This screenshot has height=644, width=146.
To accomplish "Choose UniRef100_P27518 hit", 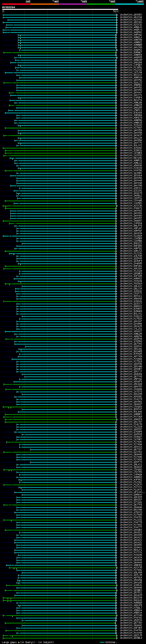I will point(131,361).
